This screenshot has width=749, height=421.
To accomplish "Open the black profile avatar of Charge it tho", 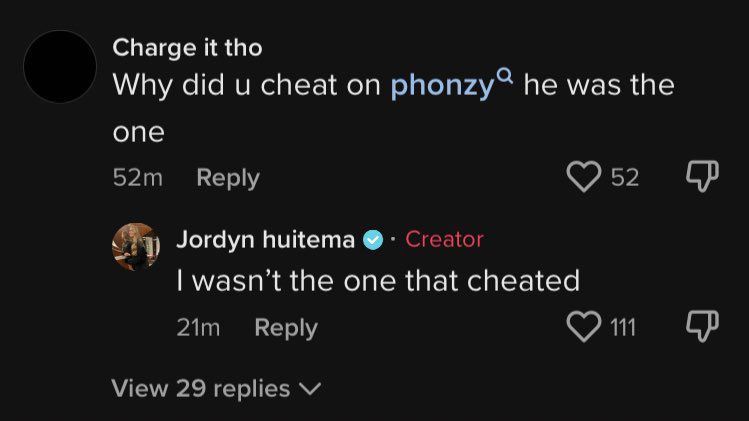I will [x=60, y=67].
